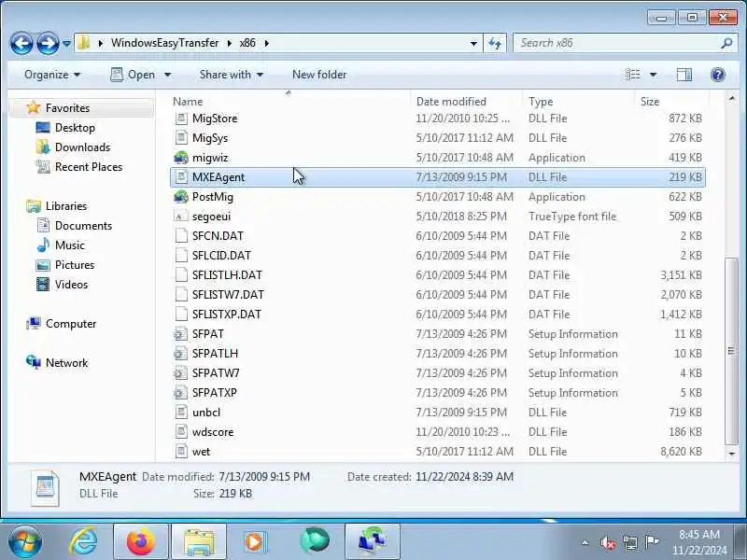Open the Videos library

coord(72,285)
